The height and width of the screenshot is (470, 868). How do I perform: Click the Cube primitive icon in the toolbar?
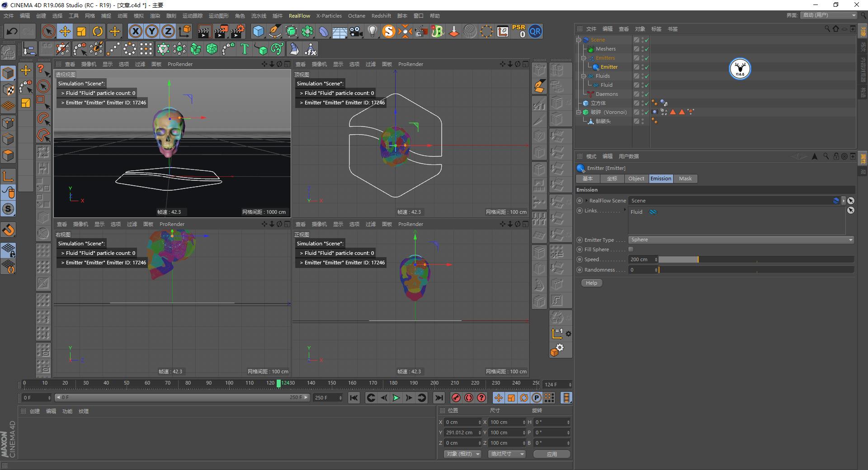coord(259,31)
